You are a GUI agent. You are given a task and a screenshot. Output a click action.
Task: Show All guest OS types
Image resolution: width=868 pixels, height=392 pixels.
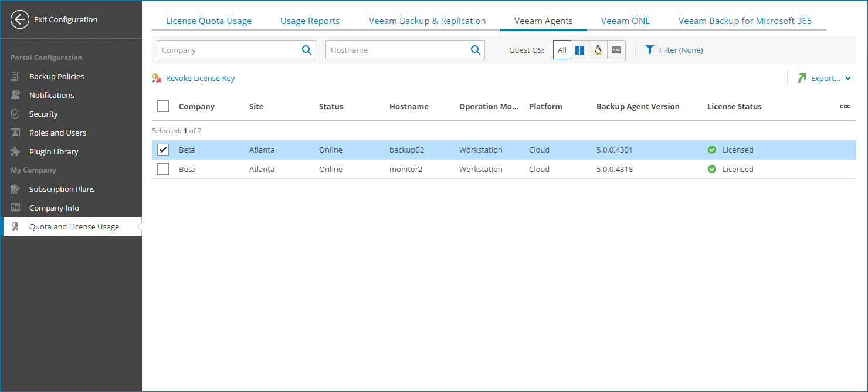pyautogui.click(x=561, y=49)
